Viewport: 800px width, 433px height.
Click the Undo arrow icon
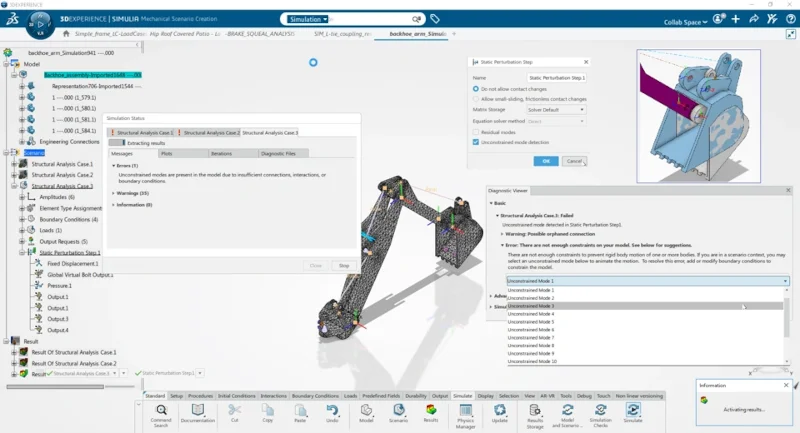coord(332,410)
